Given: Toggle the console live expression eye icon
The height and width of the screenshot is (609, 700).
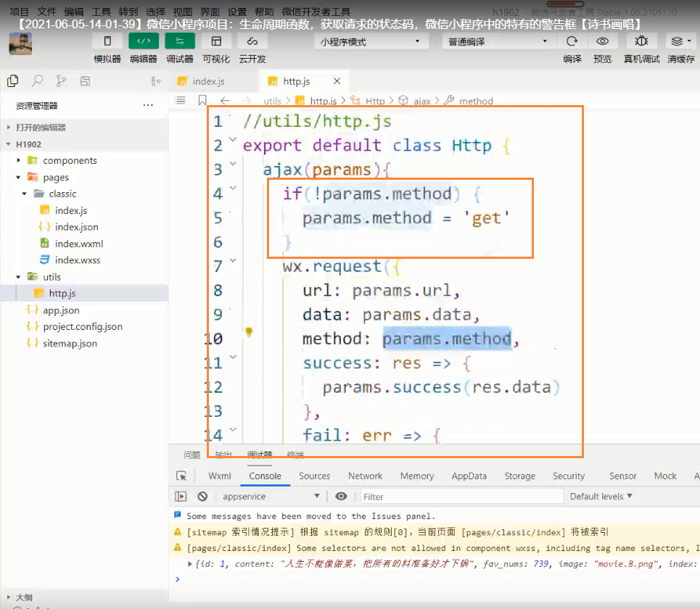Looking at the screenshot, I should pyautogui.click(x=341, y=496).
